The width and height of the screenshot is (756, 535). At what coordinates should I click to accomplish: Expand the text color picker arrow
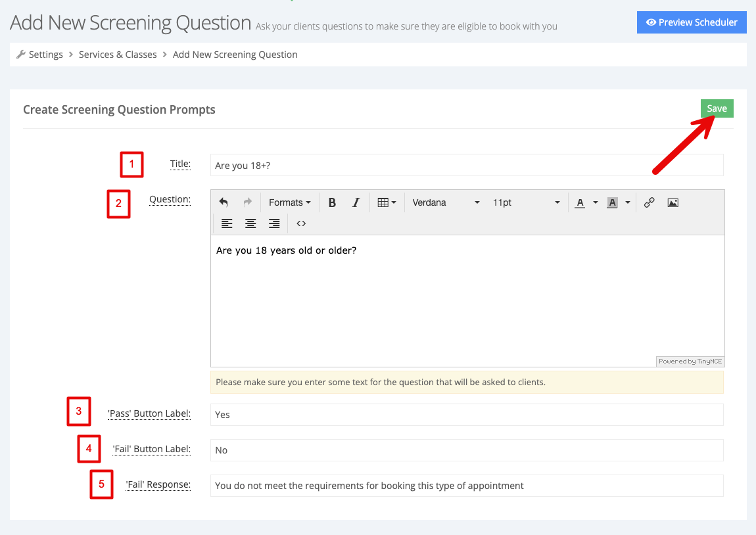tap(596, 202)
